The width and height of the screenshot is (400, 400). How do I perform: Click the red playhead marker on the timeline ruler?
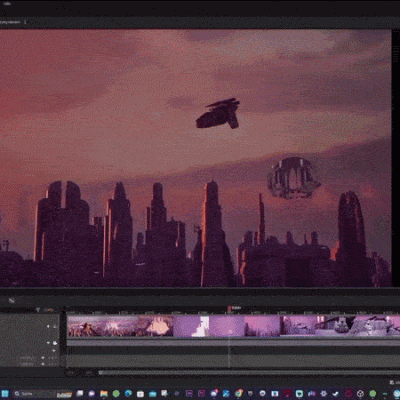[x=229, y=309]
